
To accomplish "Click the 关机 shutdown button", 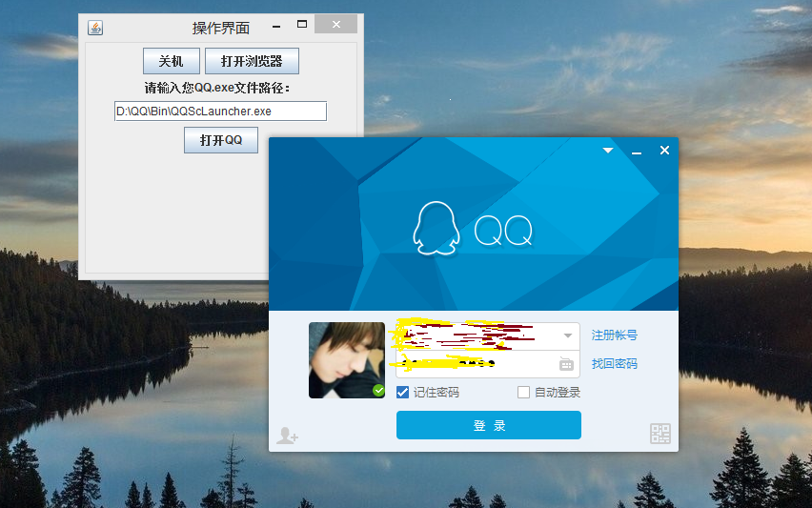I will pos(172,61).
